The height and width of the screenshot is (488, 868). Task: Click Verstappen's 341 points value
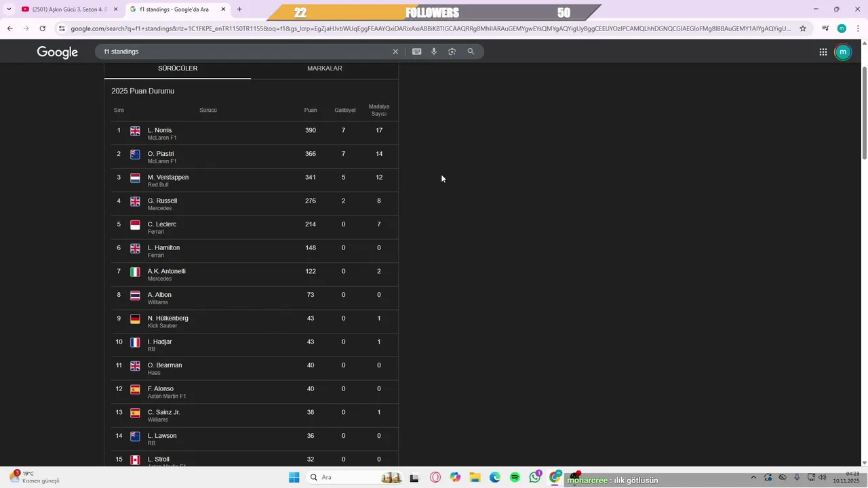tap(311, 178)
